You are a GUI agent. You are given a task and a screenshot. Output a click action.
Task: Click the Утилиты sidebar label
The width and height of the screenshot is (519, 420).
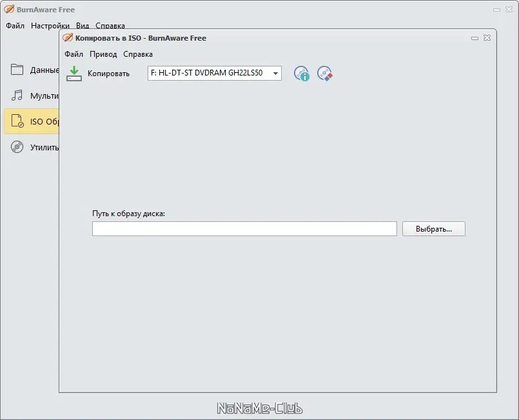coord(44,147)
